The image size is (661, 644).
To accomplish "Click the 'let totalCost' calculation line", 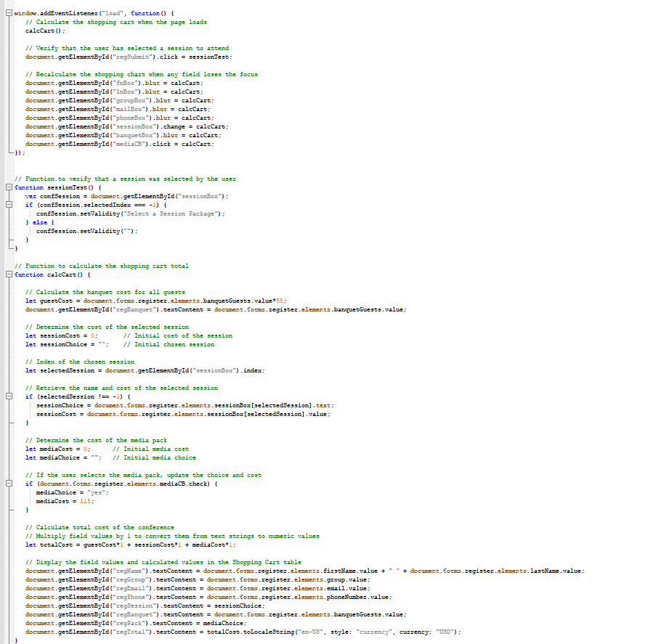I will coord(131,545).
